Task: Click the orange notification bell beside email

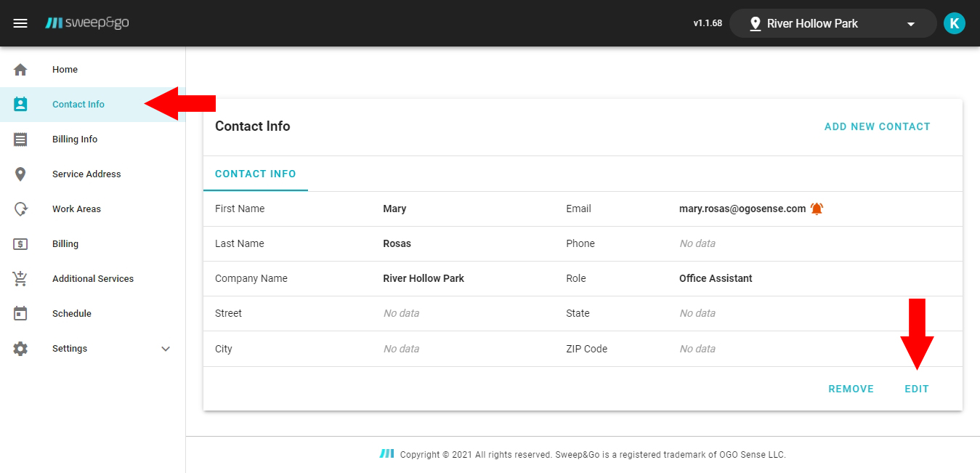Action: 817,209
